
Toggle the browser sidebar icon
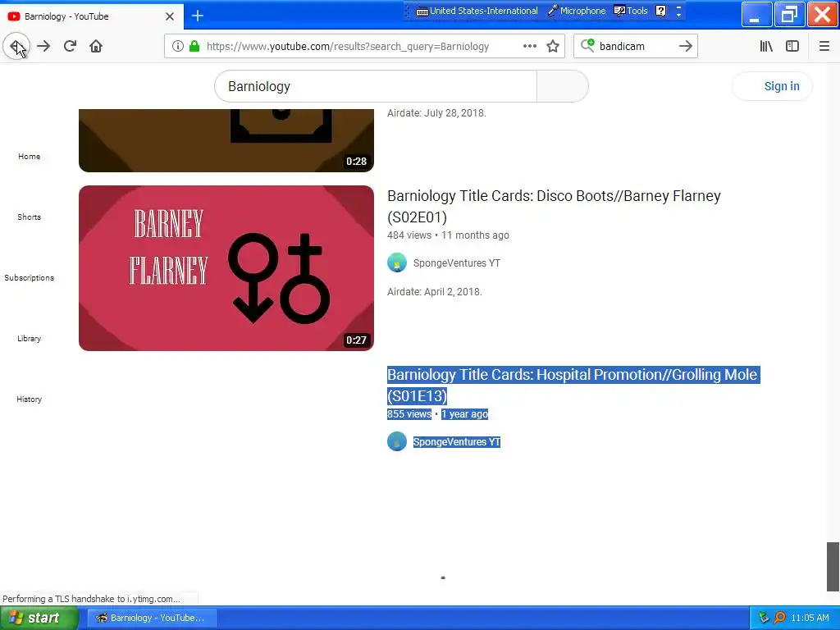tap(792, 46)
